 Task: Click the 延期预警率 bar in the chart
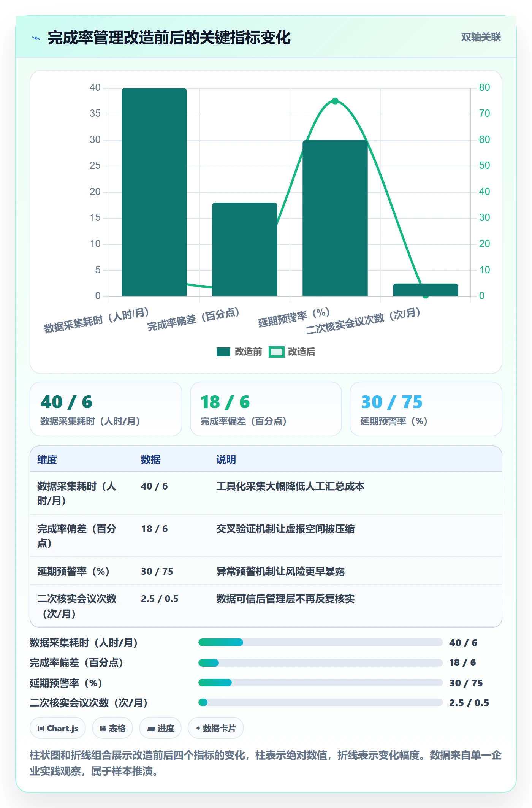335,218
